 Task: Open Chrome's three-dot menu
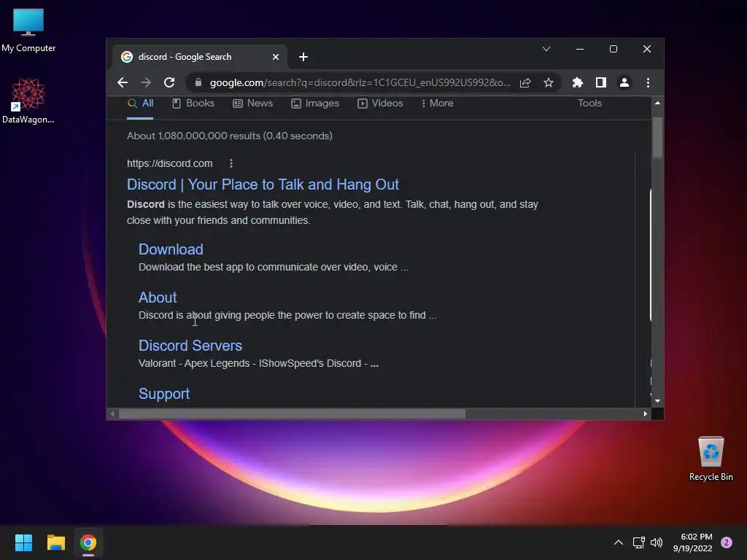648,83
